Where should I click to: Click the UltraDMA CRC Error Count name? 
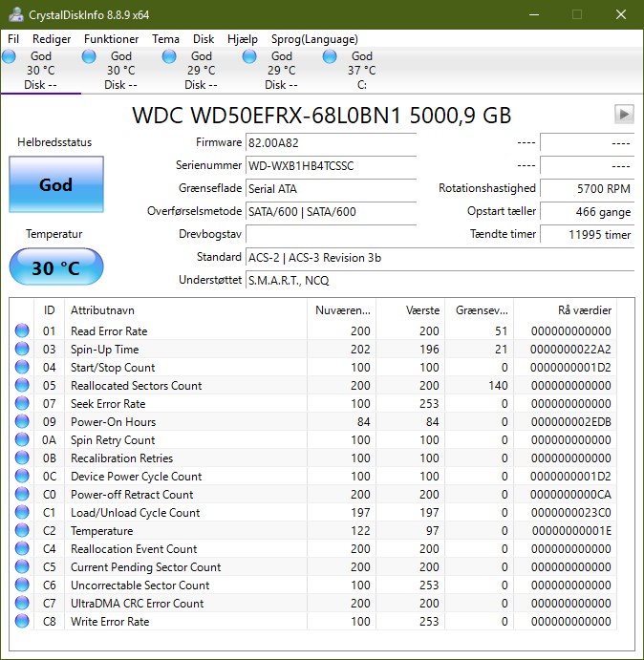pos(137,604)
